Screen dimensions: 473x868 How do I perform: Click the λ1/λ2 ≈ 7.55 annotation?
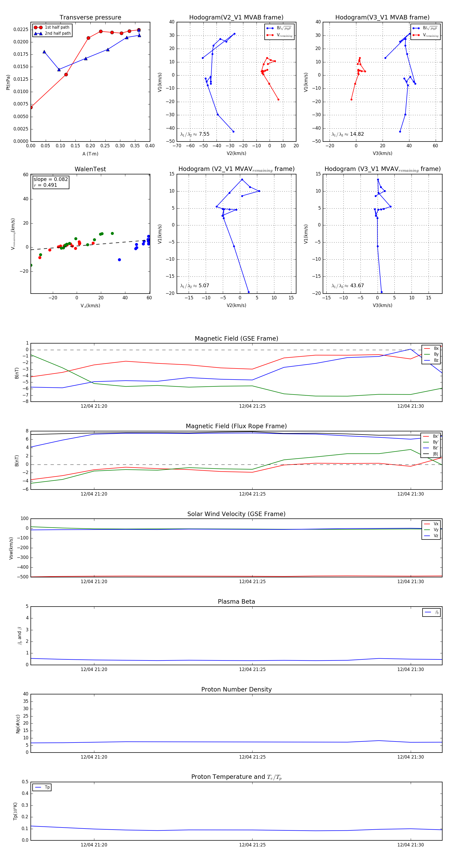[x=194, y=134]
